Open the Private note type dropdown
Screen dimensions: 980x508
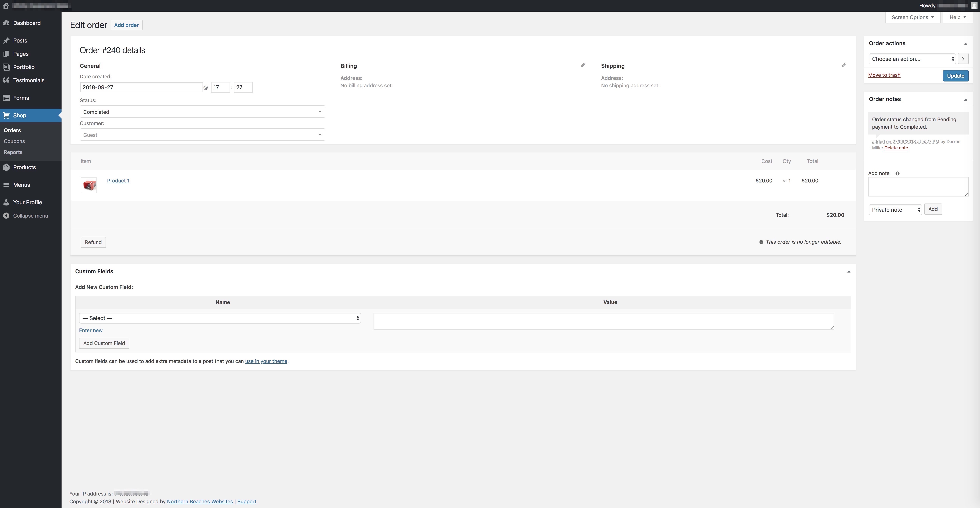[895, 210]
